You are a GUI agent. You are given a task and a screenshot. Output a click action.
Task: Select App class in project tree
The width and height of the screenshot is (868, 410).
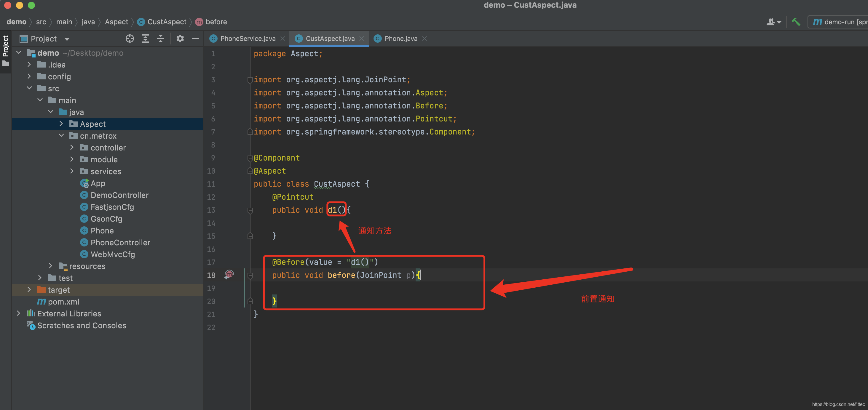pyautogui.click(x=93, y=183)
